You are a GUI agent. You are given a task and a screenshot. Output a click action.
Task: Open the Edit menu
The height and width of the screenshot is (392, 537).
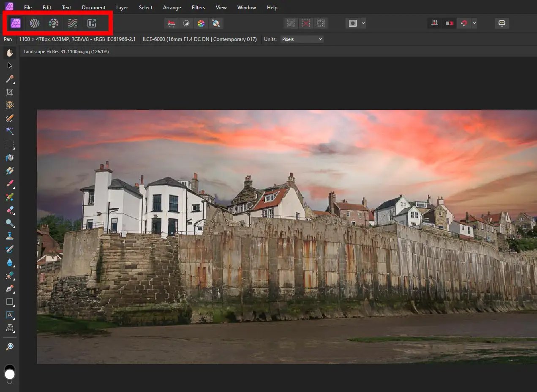pyautogui.click(x=47, y=8)
